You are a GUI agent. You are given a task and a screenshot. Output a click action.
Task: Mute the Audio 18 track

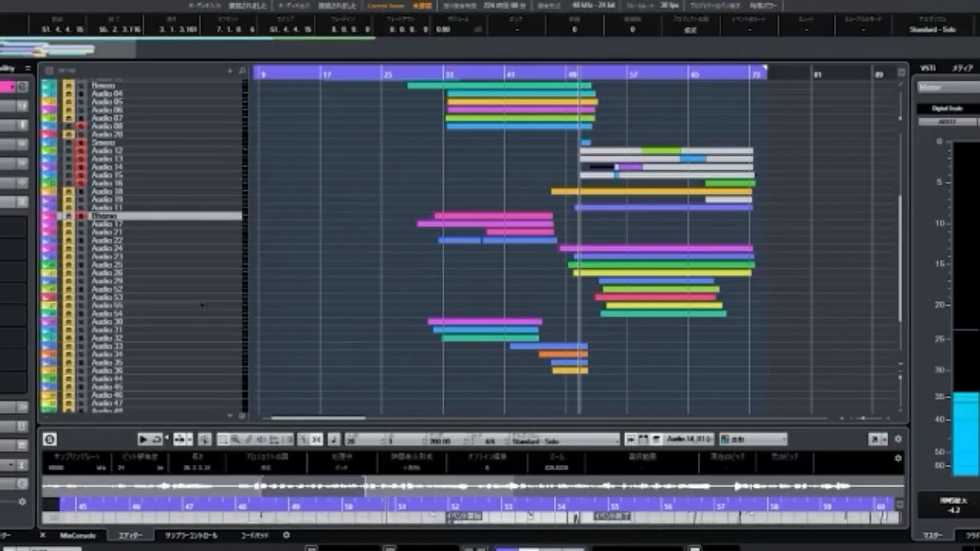pos(69,191)
